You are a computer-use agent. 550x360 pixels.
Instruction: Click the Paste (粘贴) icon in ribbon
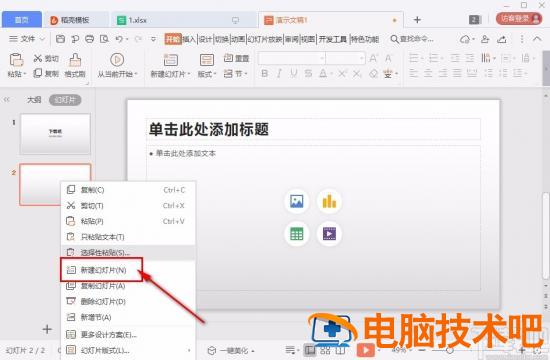16,60
